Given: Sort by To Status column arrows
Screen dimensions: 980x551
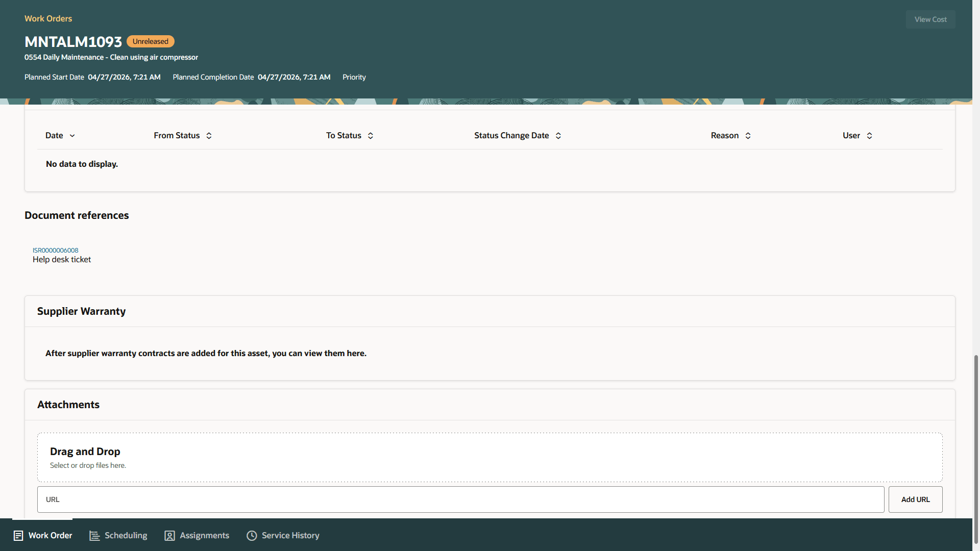Looking at the screenshot, I should 371,136.
